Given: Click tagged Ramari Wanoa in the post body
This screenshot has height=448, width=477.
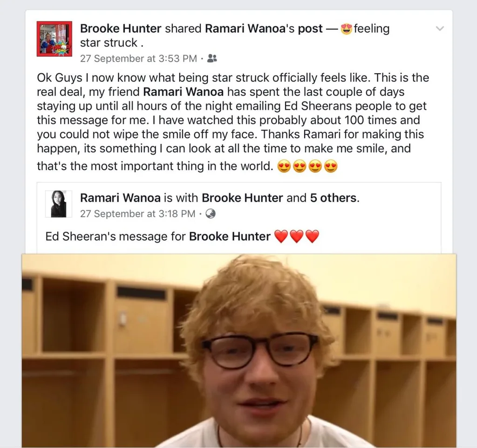Looking at the screenshot, I should coord(183,92).
